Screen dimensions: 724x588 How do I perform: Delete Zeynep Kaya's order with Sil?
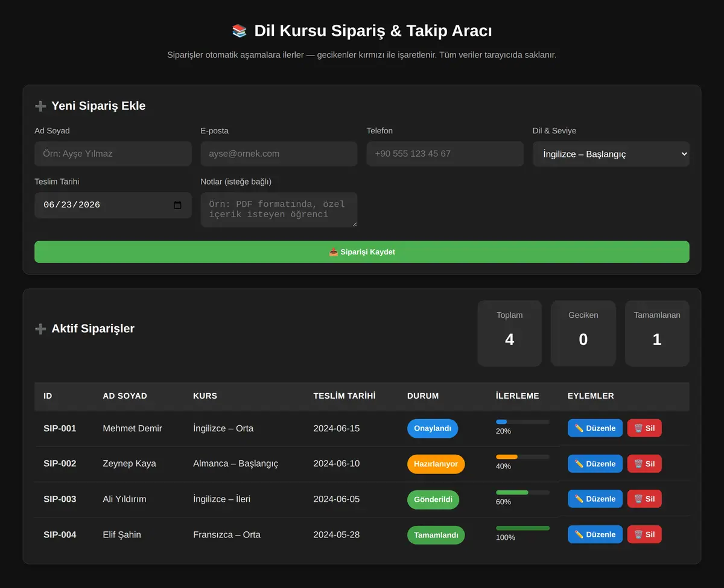(644, 464)
